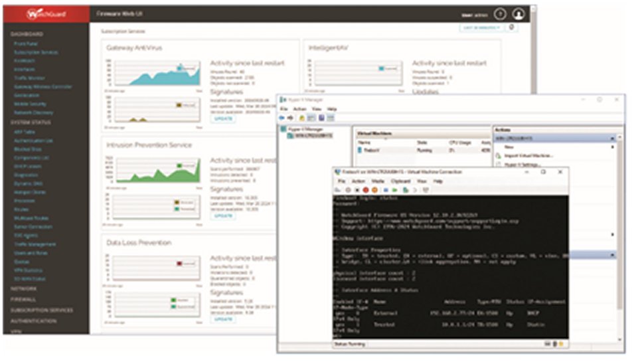Click the Import Virtual Machine icon in Actions
Image resolution: width=644 pixels, height=362 pixels.
coord(499,155)
